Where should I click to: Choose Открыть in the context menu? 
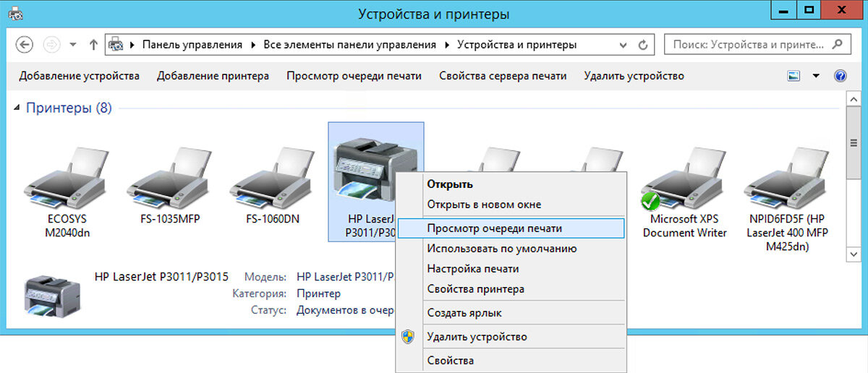[511, 184]
